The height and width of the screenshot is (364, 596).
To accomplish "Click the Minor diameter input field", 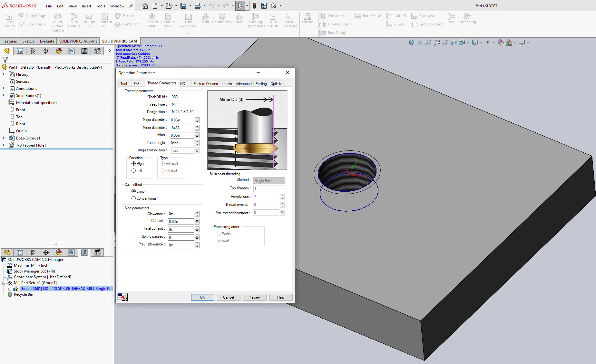I will tap(181, 128).
